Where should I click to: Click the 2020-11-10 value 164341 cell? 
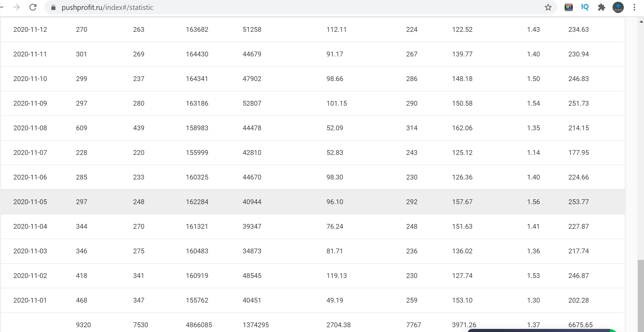197,79
